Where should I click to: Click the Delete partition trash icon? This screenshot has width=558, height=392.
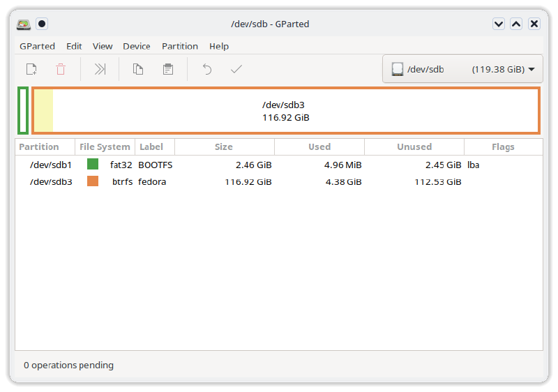pyautogui.click(x=61, y=69)
